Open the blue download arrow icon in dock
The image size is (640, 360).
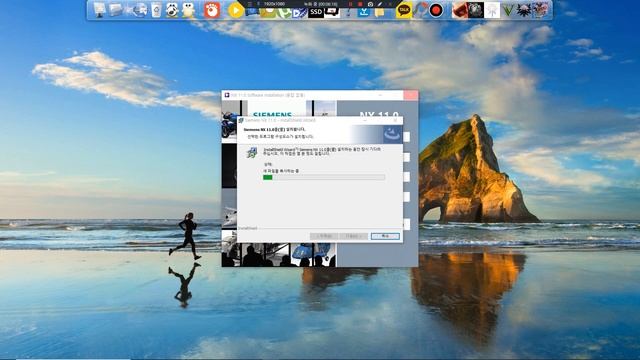(x=363, y=12)
